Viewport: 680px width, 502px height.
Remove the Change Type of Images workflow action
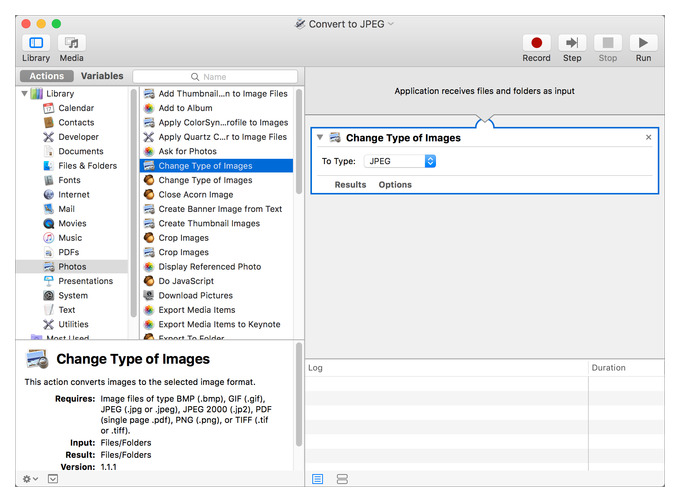648,137
